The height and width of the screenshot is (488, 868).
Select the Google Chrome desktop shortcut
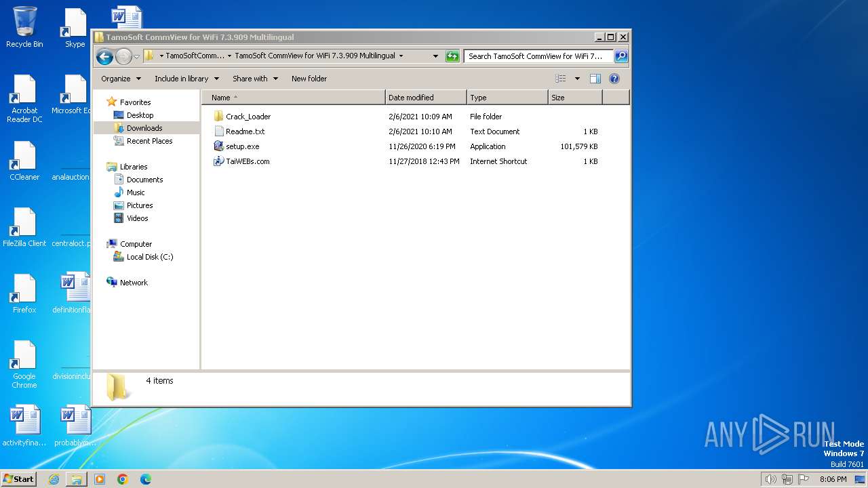(24, 365)
